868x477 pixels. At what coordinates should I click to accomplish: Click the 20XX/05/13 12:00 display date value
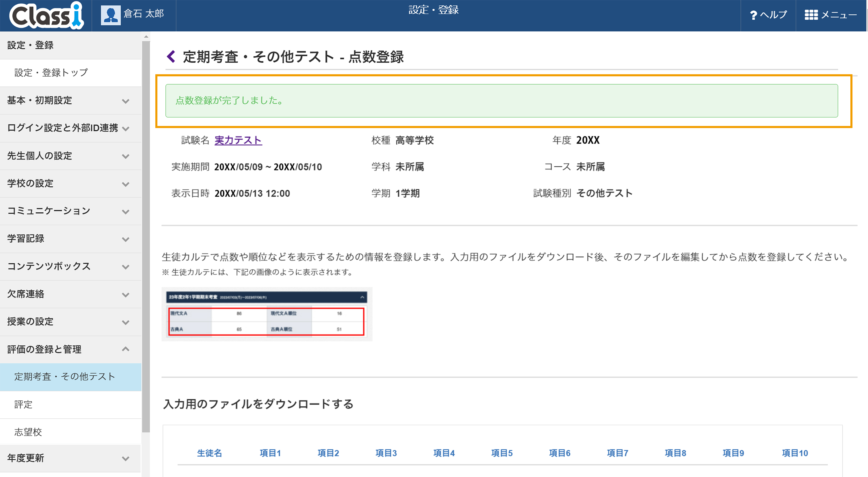tap(252, 193)
